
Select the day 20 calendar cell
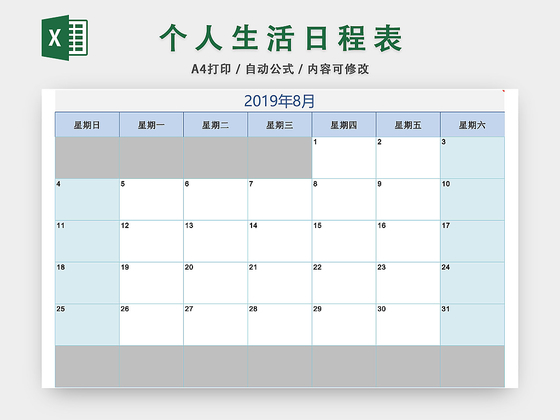pyautogui.click(x=215, y=283)
